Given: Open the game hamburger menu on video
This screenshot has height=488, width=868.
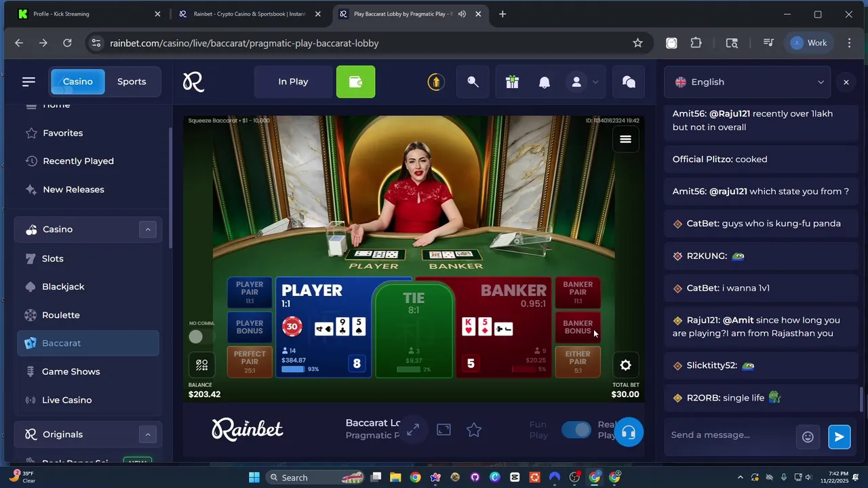Looking at the screenshot, I should tap(625, 139).
